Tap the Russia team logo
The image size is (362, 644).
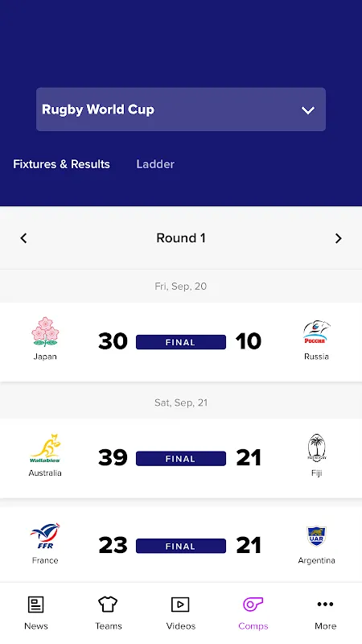click(x=316, y=332)
